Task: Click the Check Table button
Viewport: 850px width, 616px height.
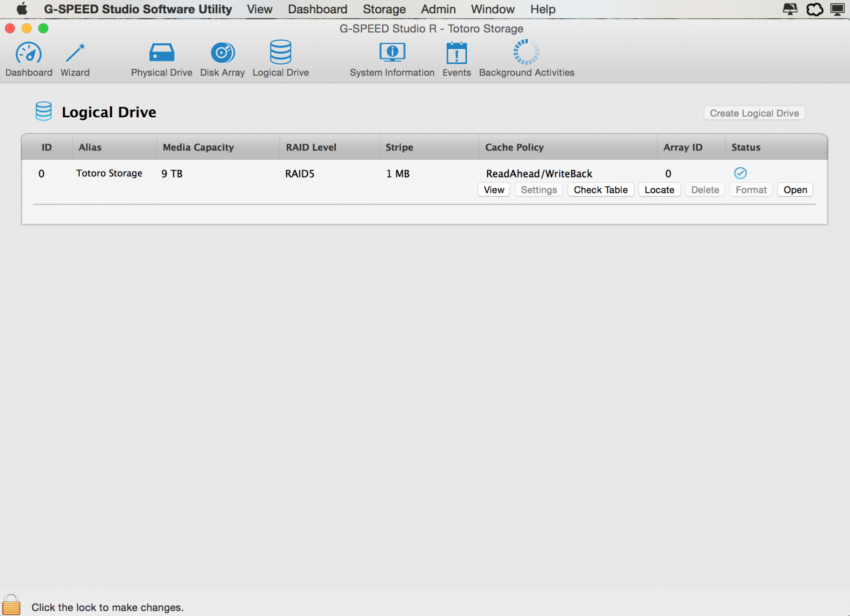Action: coord(600,190)
